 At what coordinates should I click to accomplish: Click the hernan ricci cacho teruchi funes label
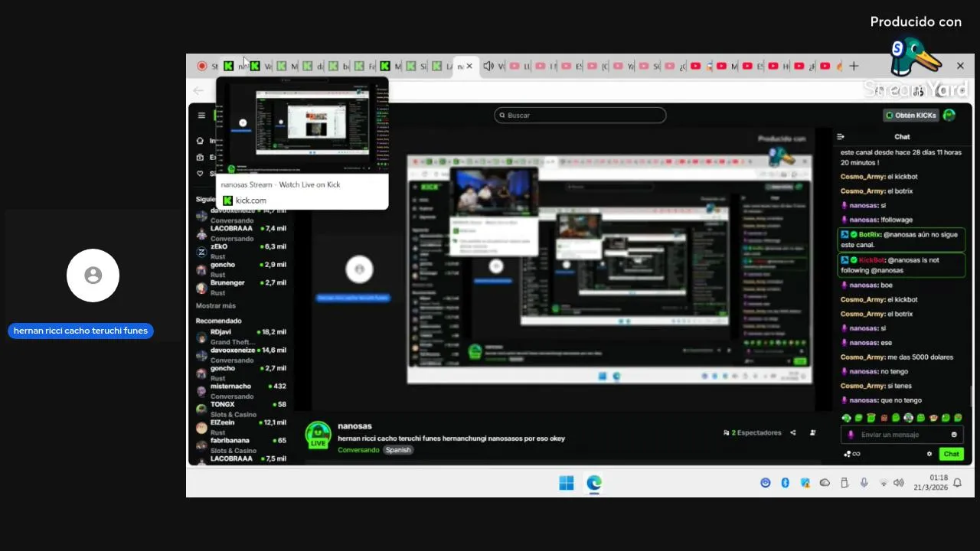pos(80,331)
